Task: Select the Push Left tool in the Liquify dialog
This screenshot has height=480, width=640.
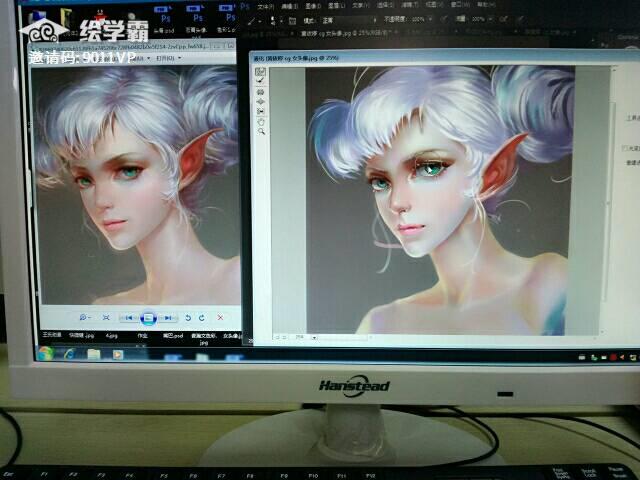Action: [x=260, y=111]
